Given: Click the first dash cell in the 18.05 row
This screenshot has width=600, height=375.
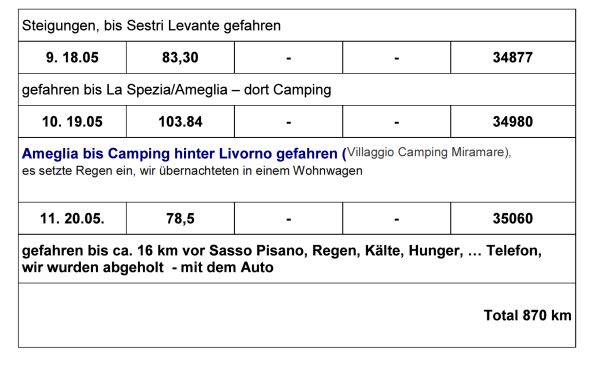Looking at the screenshot, I should click(289, 57).
